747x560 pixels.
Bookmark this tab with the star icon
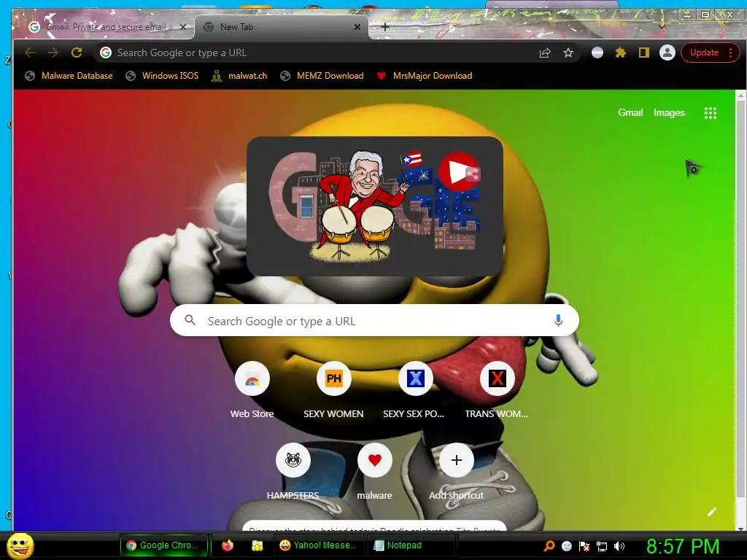[568, 52]
